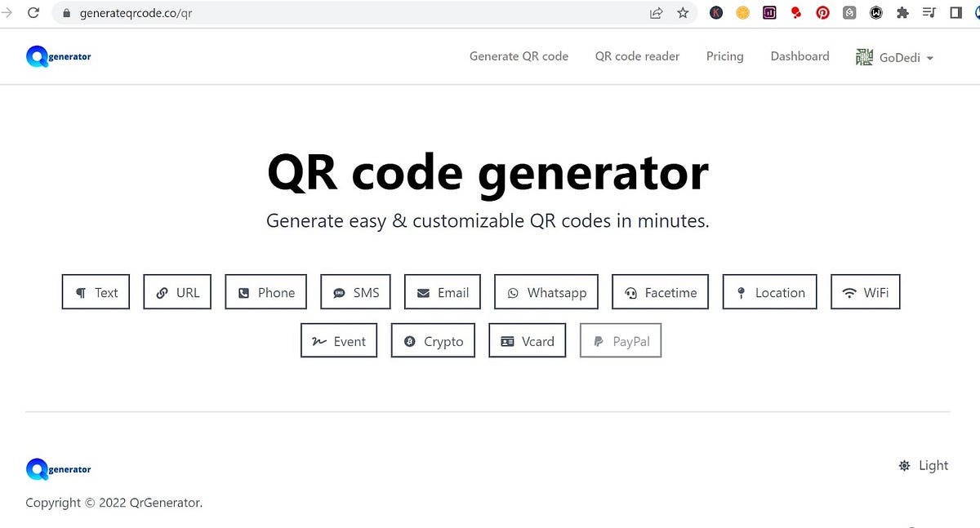
Task: Switch to the QR code reader page
Action: click(637, 55)
